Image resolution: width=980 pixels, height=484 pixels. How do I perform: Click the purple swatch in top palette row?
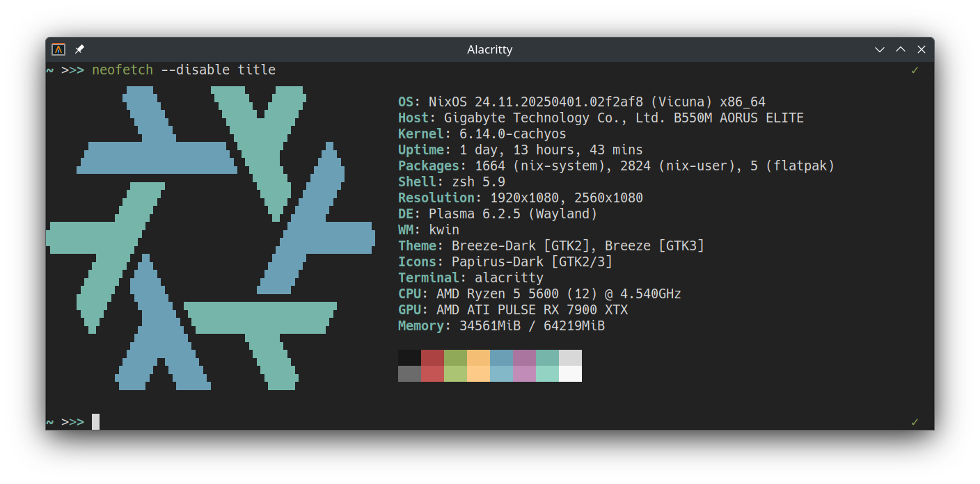click(524, 357)
